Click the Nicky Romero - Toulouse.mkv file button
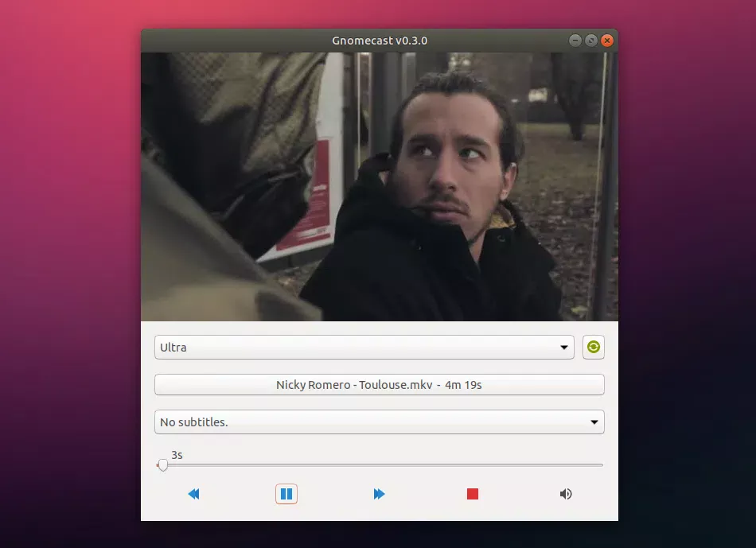 (x=379, y=385)
